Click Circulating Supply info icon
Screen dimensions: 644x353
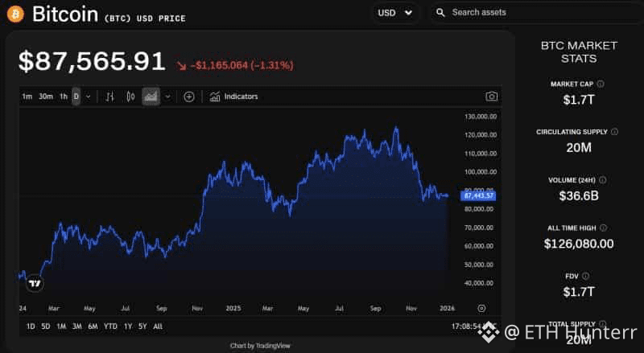click(614, 132)
